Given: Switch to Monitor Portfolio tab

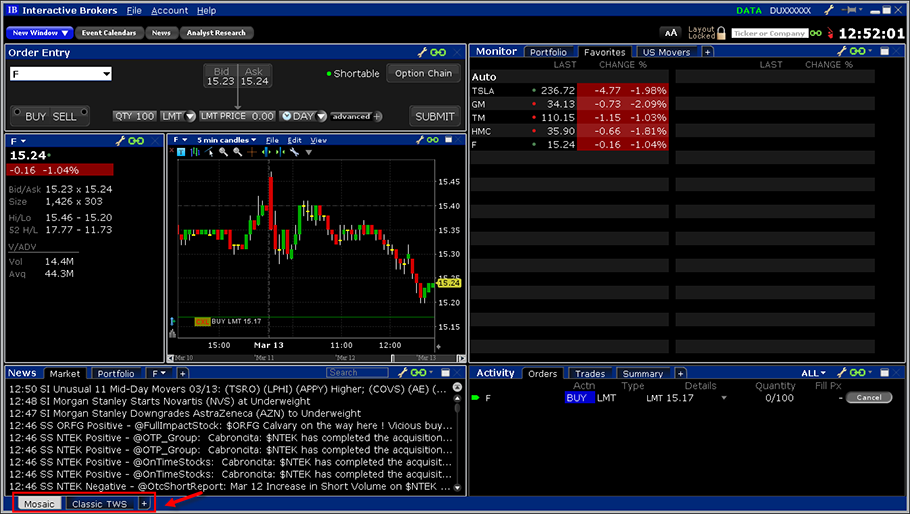Looking at the screenshot, I should (x=548, y=52).
